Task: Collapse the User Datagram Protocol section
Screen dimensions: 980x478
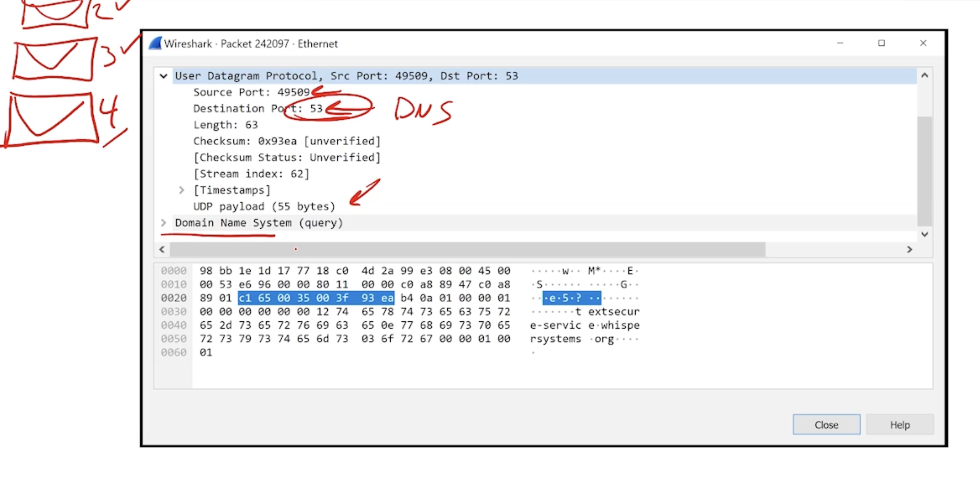Action: point(164,76)
